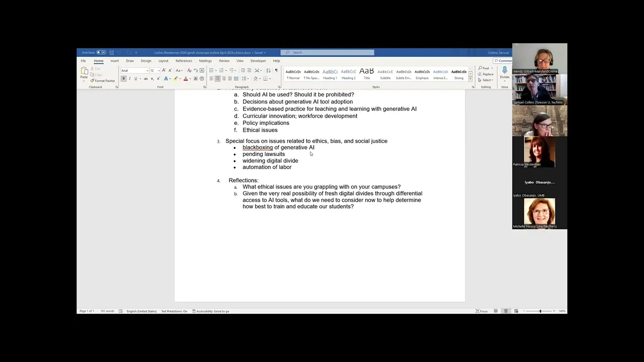Click the Decrease Font Size icon
Screen dimensions: 644x362
[170, 70]
